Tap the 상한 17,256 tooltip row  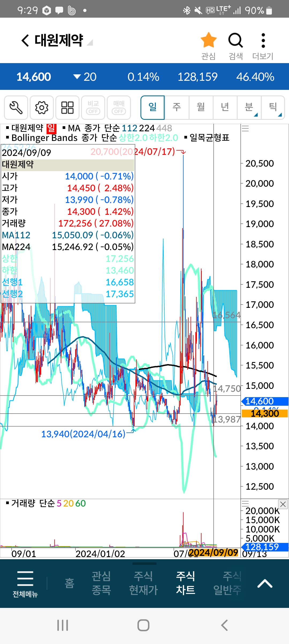pyautogui.click(x=68, y=259)
